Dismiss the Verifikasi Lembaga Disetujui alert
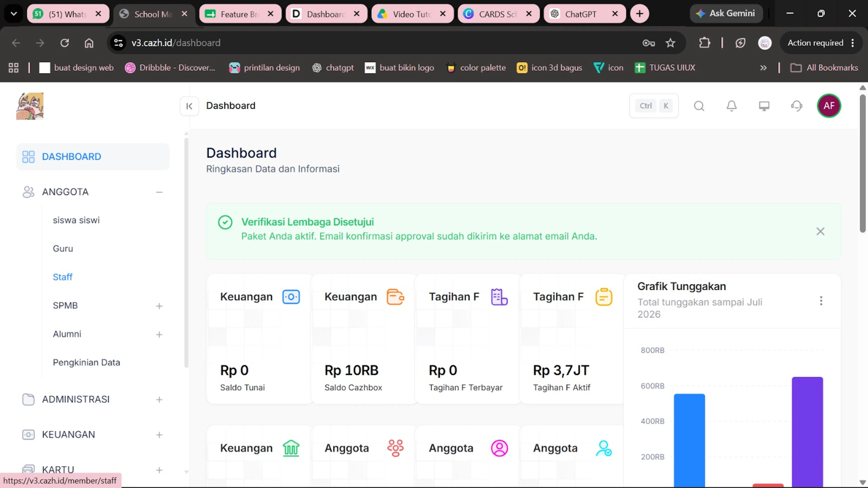This screenshot has height=488, width=868. (820, 231)
